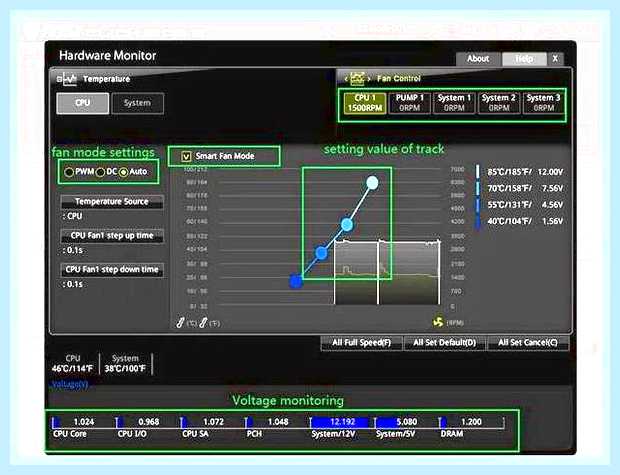The width and height of the screenshot is (620, 475).
Task: Select the PWM fan mode radio
Action: pos(69,172)
